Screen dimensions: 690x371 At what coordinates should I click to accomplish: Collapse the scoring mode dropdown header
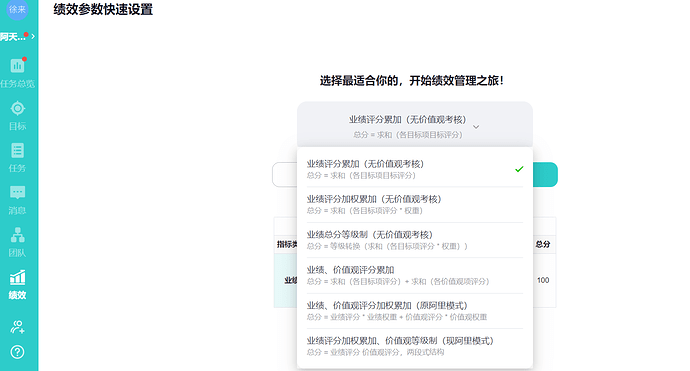[415, 125]
